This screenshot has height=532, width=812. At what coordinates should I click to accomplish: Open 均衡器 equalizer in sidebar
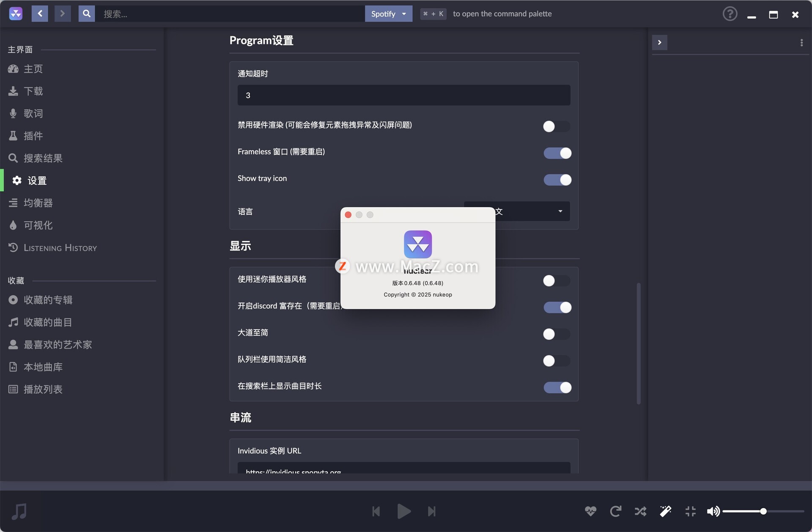pyautogui.click(x=30, y=203)
